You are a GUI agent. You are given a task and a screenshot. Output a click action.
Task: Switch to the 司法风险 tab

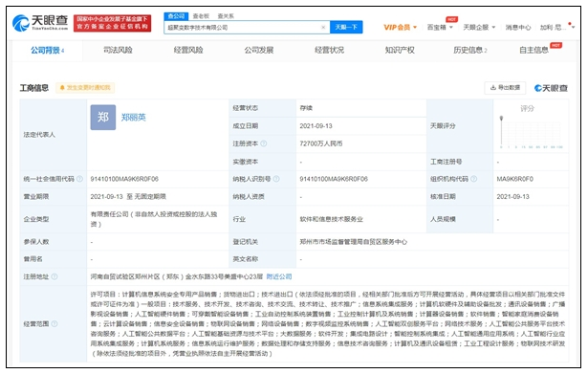pyautogui.click(x=118, y=51)
